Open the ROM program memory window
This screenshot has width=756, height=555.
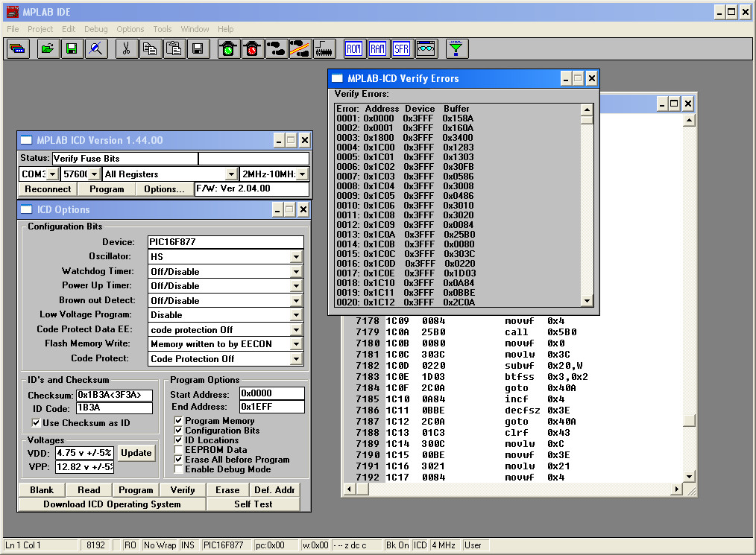[354, 48]
